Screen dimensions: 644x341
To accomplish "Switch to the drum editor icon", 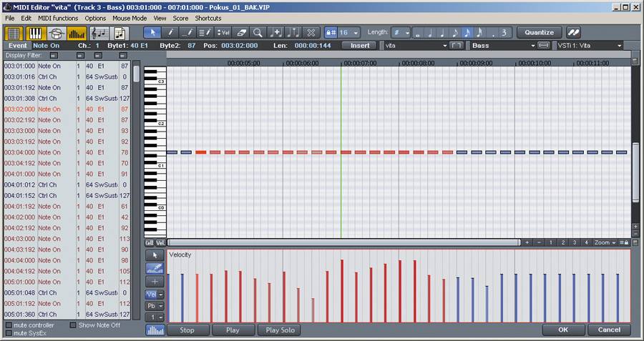I will point(57,33).
